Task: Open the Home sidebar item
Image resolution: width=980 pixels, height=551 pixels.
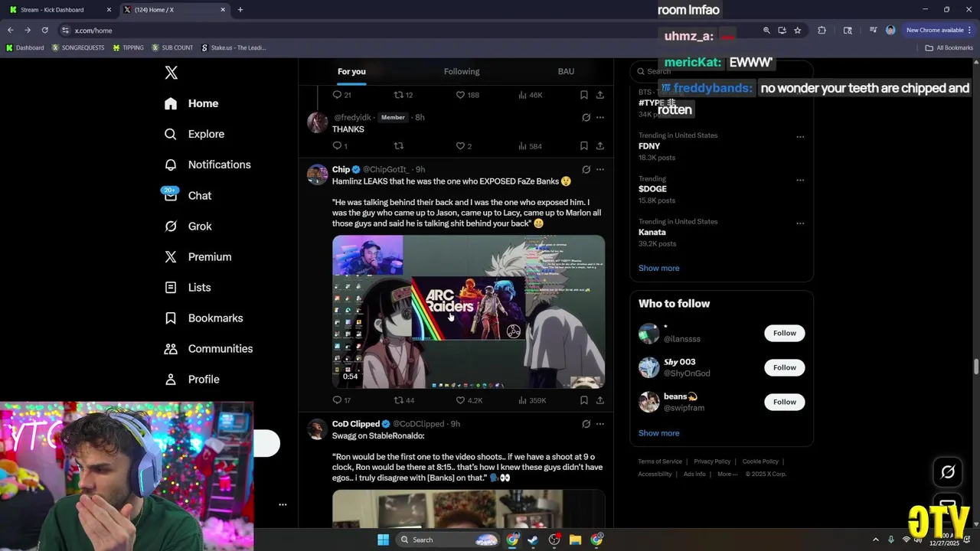Action: [191, 103]
